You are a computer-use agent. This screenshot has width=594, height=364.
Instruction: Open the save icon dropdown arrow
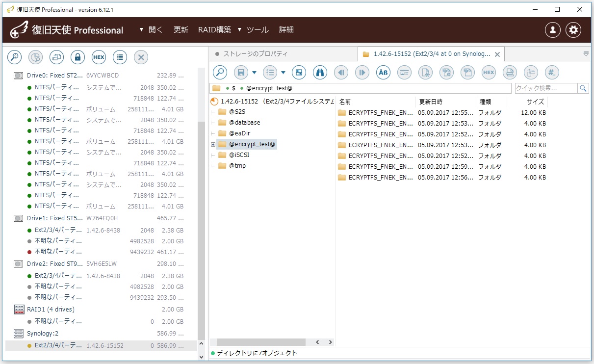[x=254, y=73]
